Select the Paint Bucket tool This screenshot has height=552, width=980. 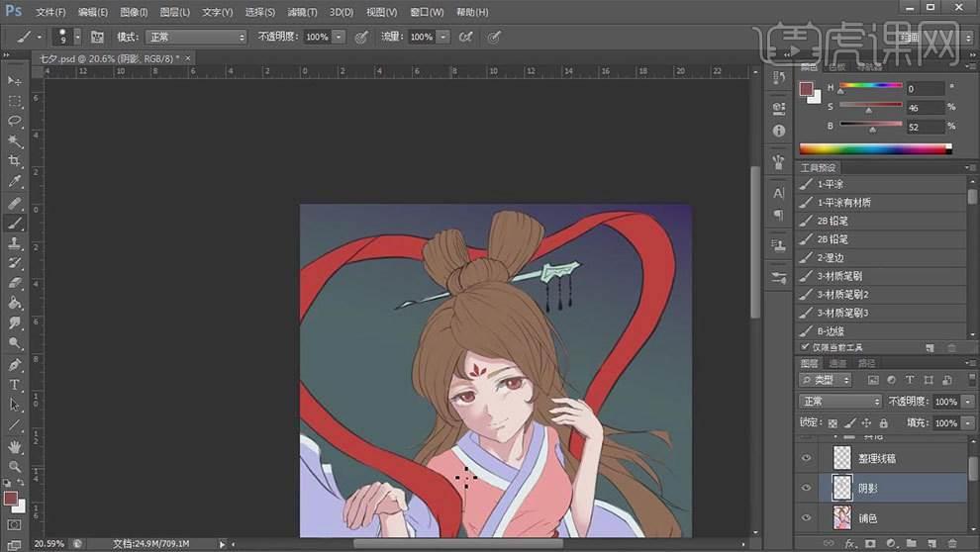pyautogui.click(x=15, y=303)
